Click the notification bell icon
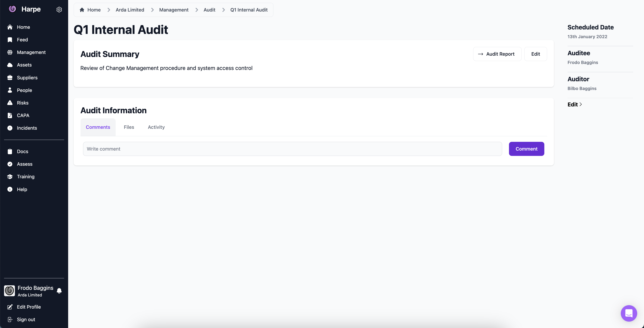The height and width of the screenshot is (328, 644). coord(59,291)
